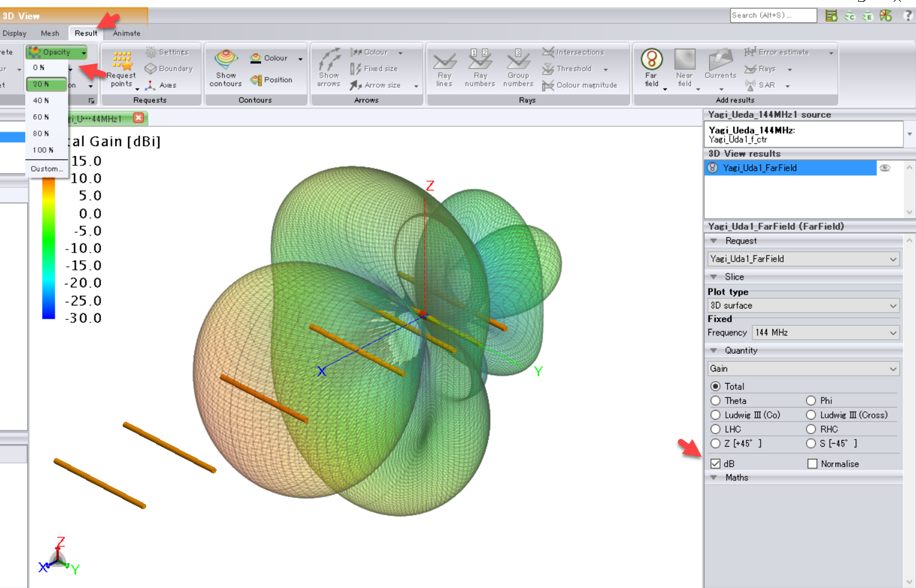Select the Phi radio button
The image size is (916, 588).
(x=811, y=400)
